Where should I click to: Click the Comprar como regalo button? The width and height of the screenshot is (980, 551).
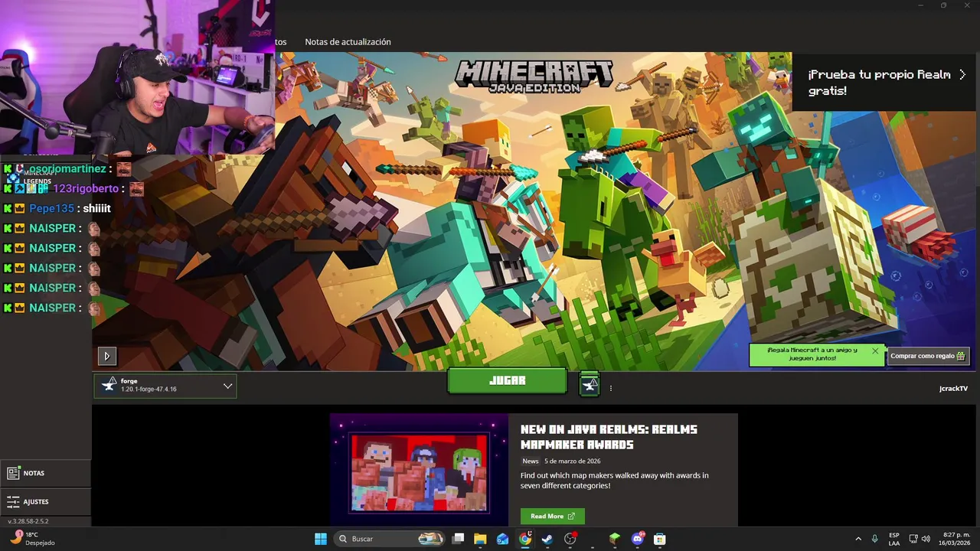(x=928, y=356)
